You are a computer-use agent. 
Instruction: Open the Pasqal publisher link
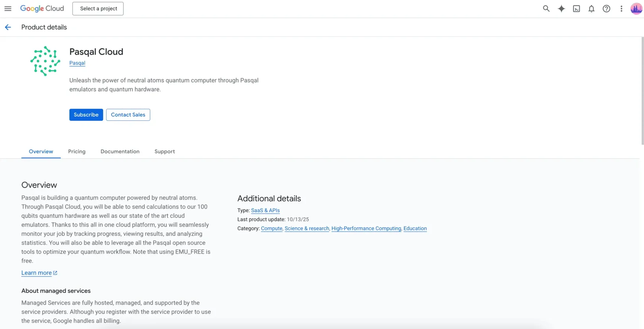click(x=77, y=63)
